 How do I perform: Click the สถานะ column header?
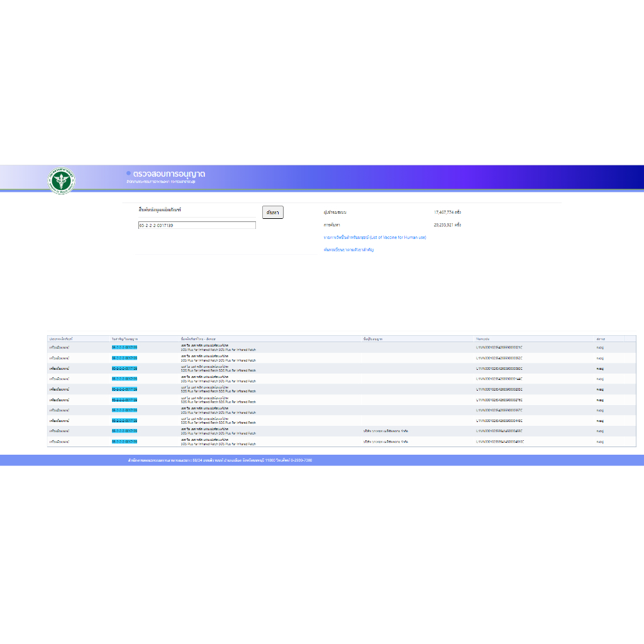tap(601, 339)
